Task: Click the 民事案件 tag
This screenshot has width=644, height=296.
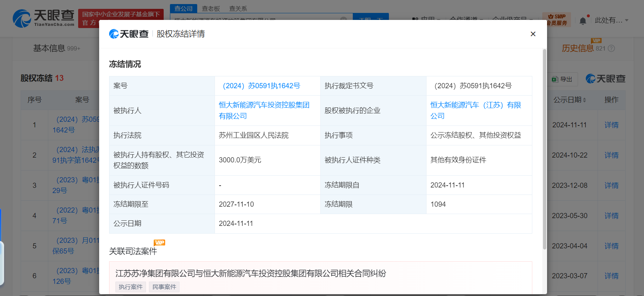Action: [x=164, y=287]
